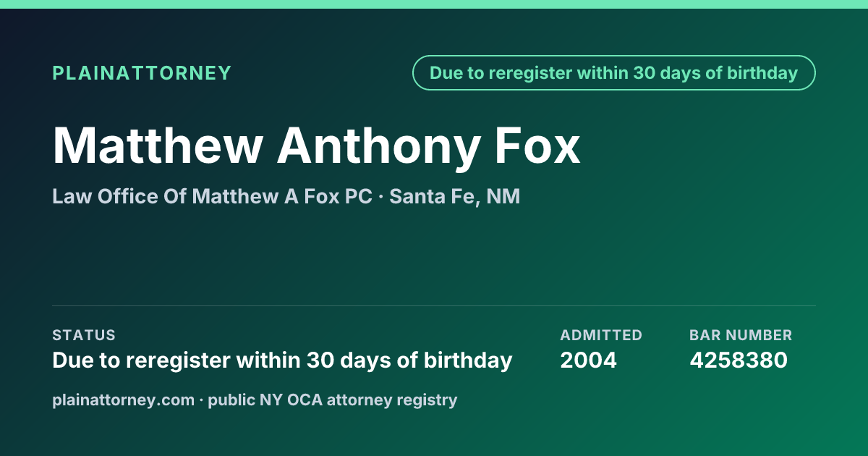Click the PLAINATTORNEY brand logo text
Viewport: 868px width, 456px height.
(x=142, y=73)
